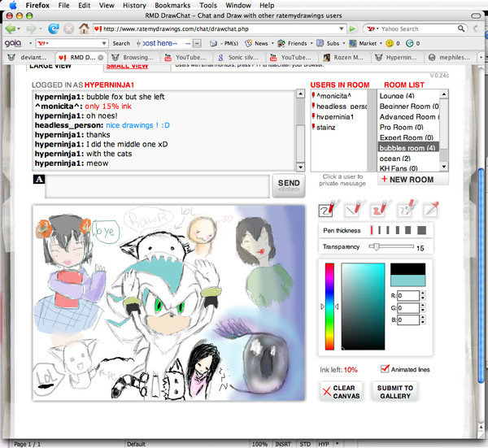Open the Apple menu
Screen dimensions: 488x448
[13, 6]
